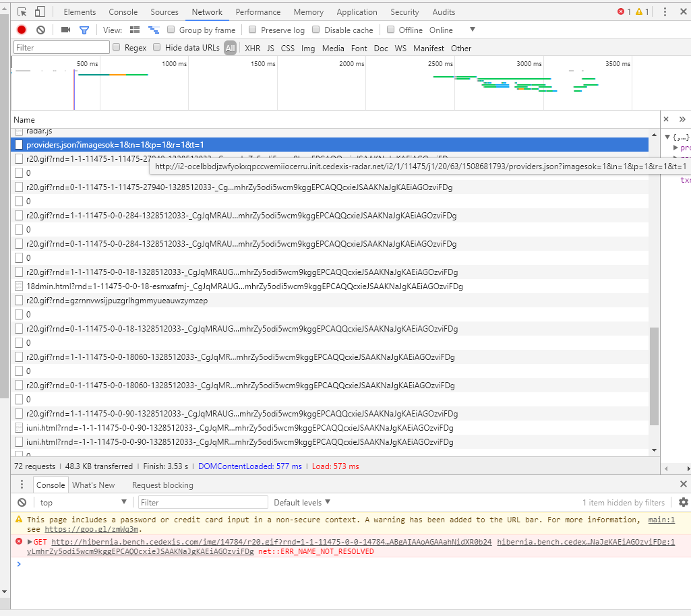
Task: Filter requests by Font type
Action: click(359, 48)
